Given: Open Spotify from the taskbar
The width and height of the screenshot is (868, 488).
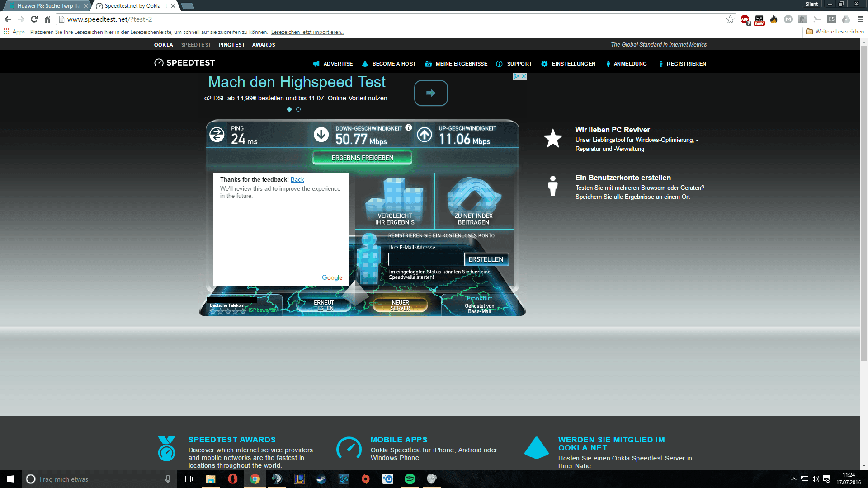Looking at the screenshot, I should 410,479.
